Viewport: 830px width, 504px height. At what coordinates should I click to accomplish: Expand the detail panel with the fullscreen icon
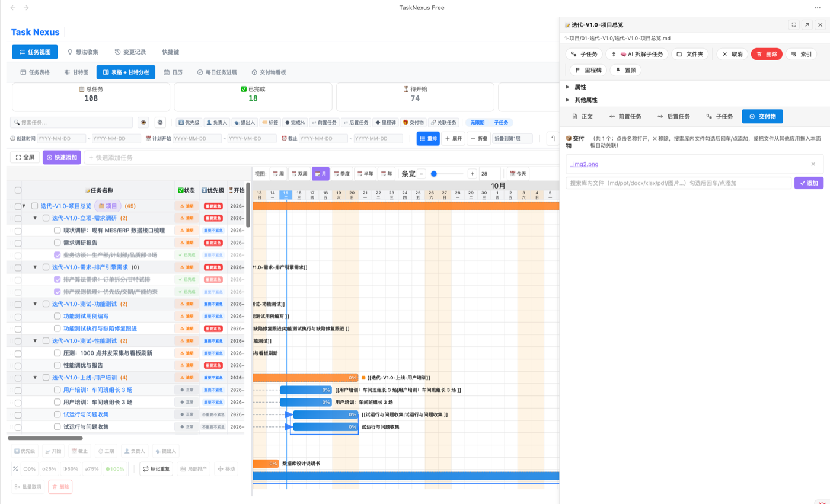(x=794, y=25)
